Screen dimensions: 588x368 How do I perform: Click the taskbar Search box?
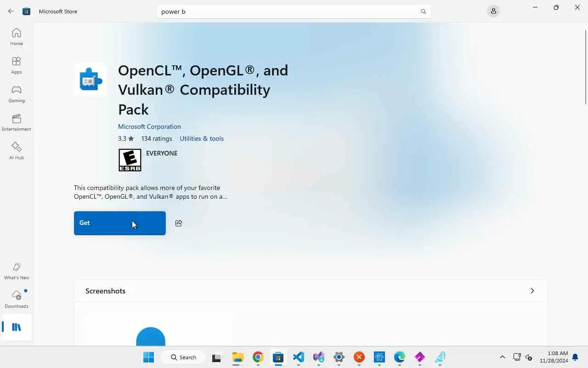183,357
